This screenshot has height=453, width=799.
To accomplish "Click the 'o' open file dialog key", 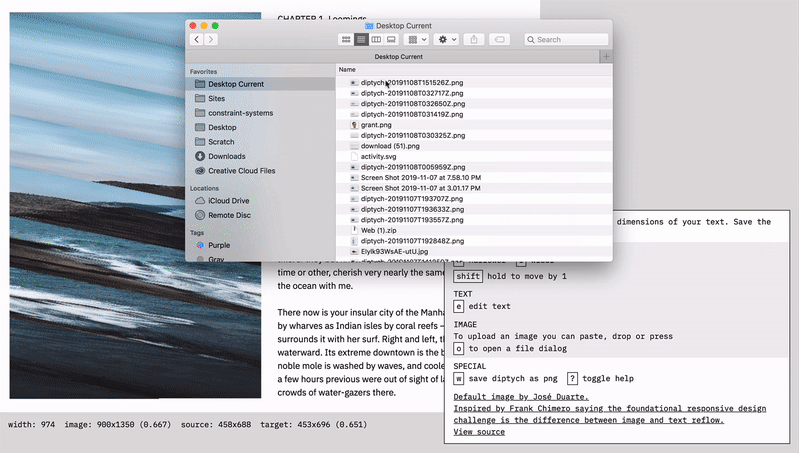I will coord(459,349).
